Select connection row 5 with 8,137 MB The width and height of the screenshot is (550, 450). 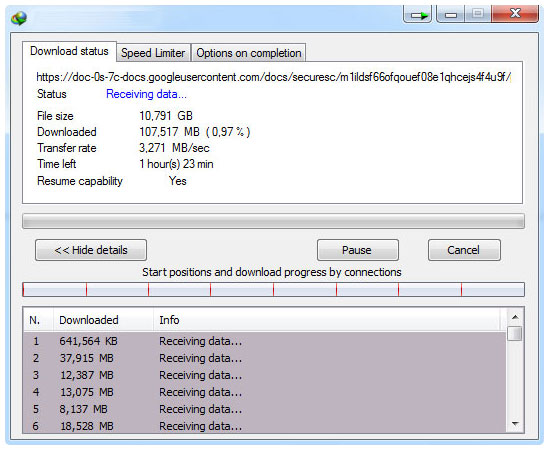click(265, 409)
